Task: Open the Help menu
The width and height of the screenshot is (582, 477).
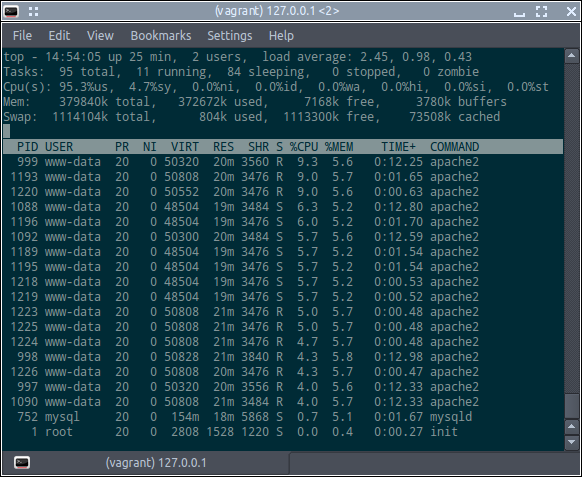Action: (x=281, y=36)
